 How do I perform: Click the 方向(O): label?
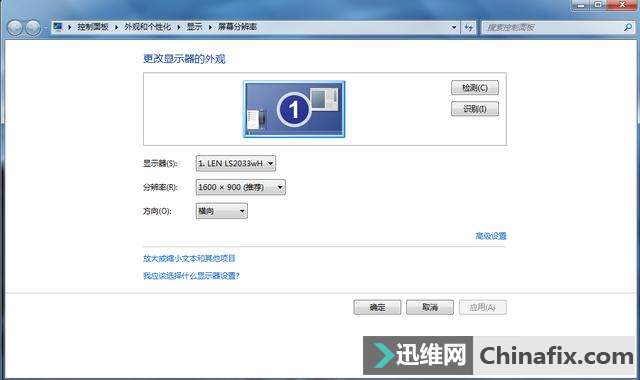coord(157,211)
